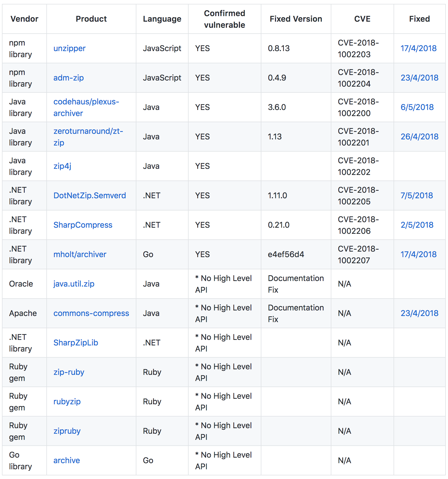
Task: Open the DotNetZip.Semverd link
Action: [x=89, y=195]
